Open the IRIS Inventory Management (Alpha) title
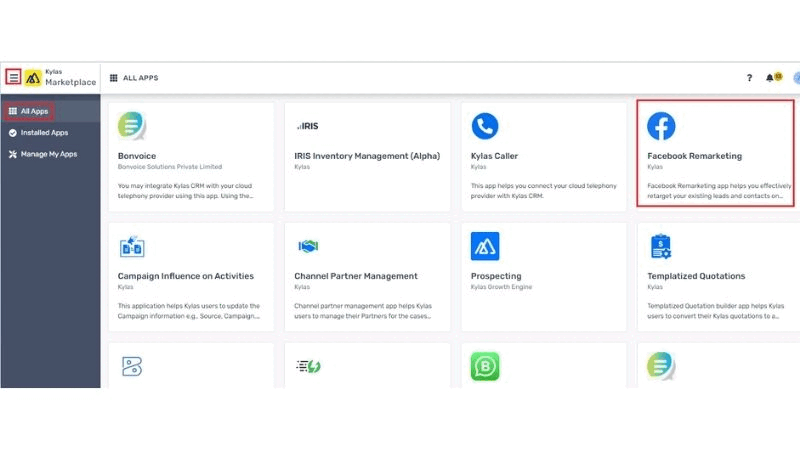 pyautogui.click(x=366, y=156)
